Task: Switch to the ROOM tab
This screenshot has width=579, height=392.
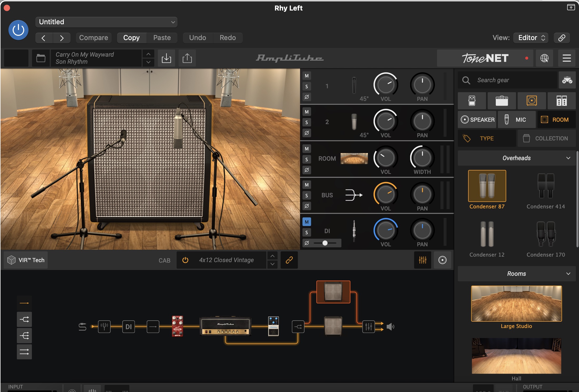Action: click(556, 120)
